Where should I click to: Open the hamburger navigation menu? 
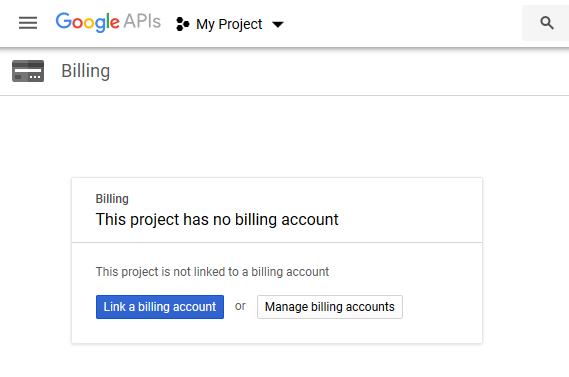(x=28, y=23)
